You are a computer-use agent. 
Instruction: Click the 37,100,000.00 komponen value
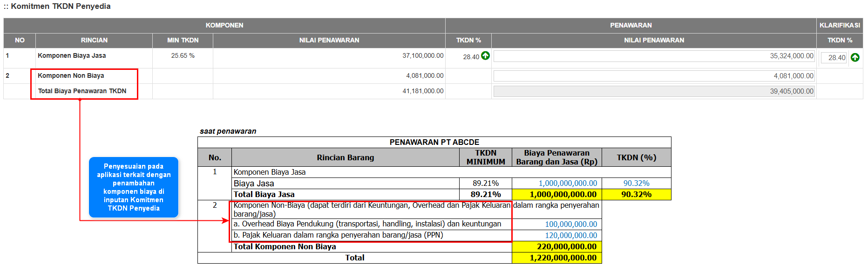(422, 55)
